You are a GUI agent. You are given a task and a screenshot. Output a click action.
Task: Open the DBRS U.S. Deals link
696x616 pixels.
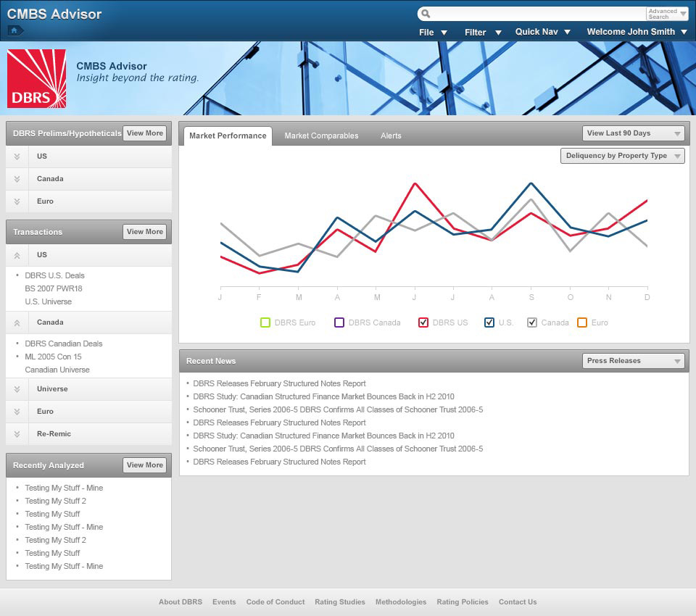(54, 275)
